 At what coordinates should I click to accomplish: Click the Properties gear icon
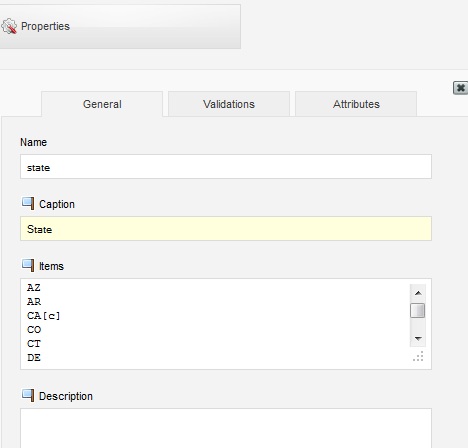point(9,26)
